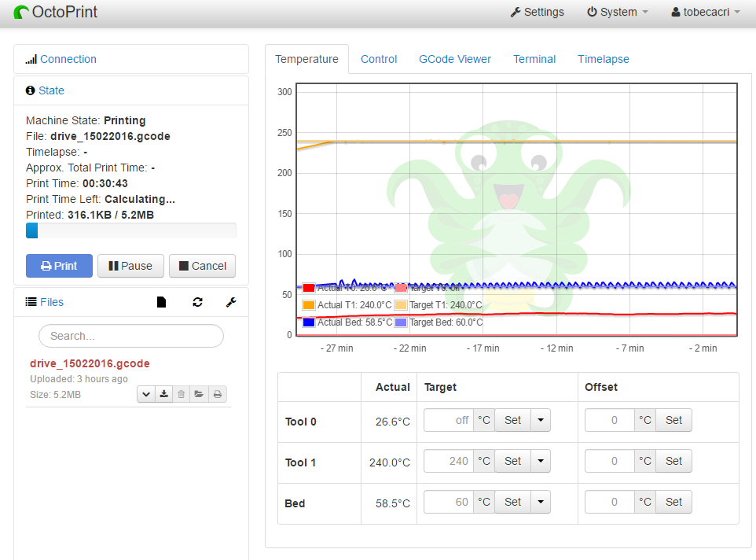This screenshot has width=756, height=560.
Task: Cancel the current print job
Action: [x=203, y=266]
